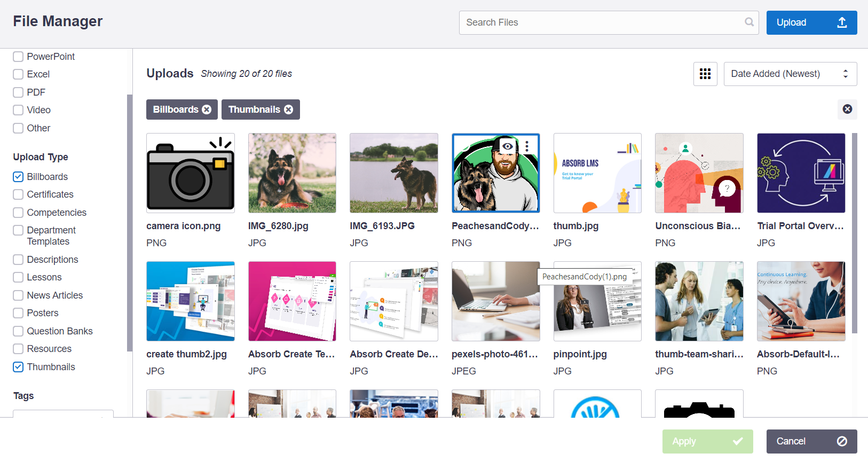Uncheck the Billboards upload type

point(18,177)
